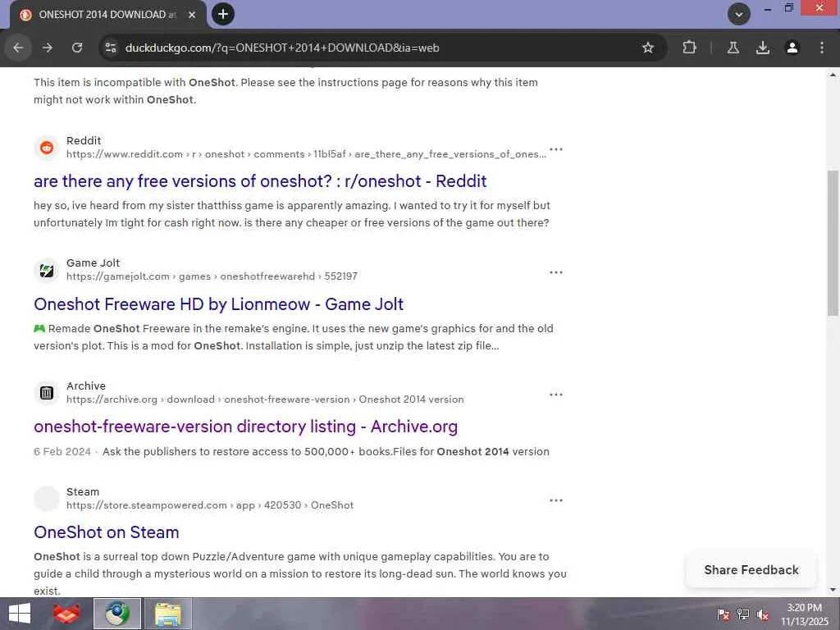Click the archive.org result URL
The image size is (840, 630).
(x=265, y=399)
